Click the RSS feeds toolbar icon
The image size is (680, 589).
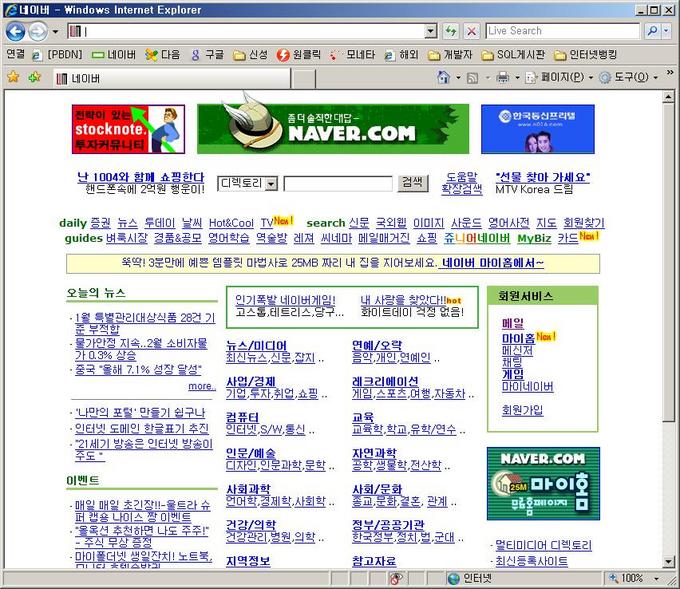[473, 78]
